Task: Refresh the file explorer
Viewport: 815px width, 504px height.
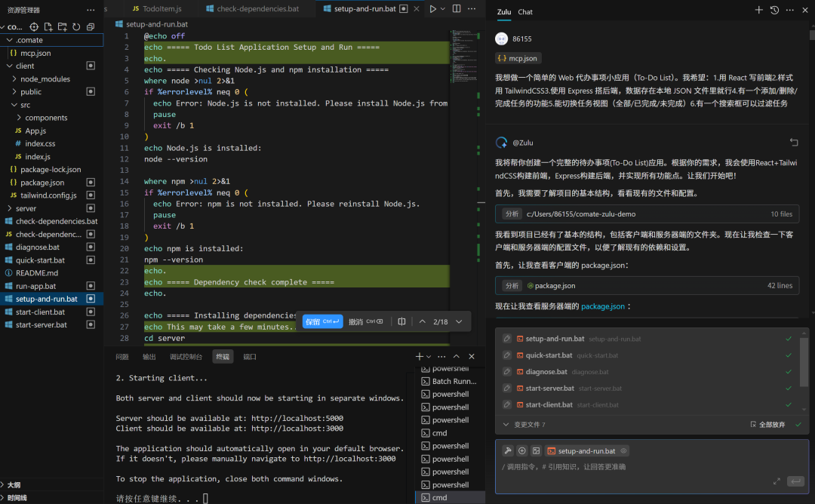Action: tap(76, 26)
